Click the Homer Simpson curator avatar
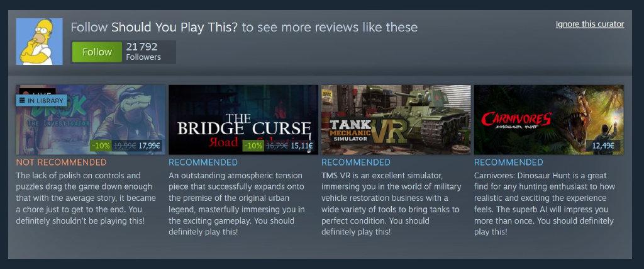Image resolution: width=644 pixels, height=269 pixels. tap(39, 42)
